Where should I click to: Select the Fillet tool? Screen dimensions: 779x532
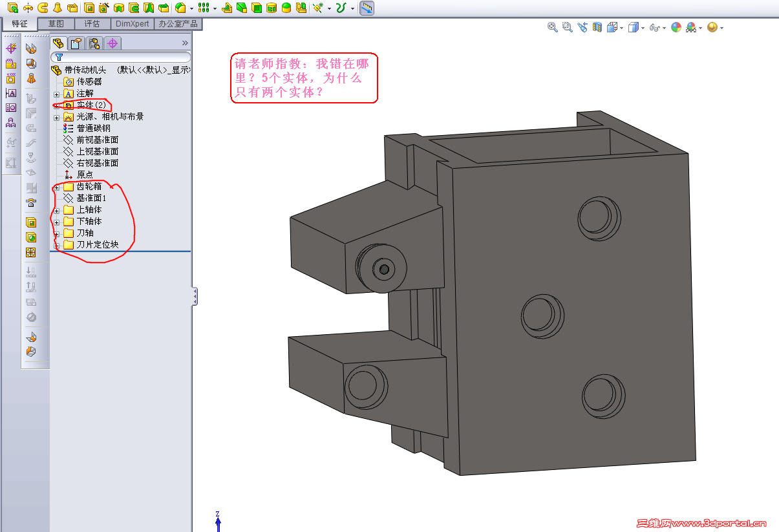(x=181, y=8)
